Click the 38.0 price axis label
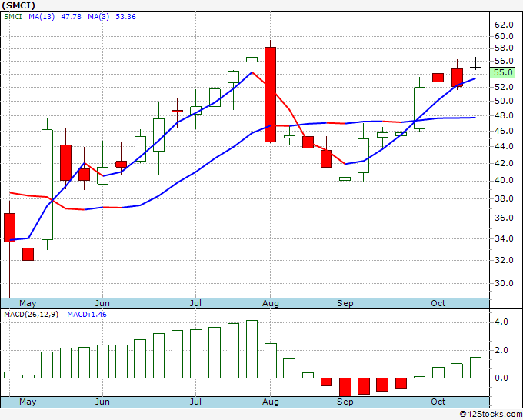The height and width of the screenshot is (420, 523). pos(504,198)
